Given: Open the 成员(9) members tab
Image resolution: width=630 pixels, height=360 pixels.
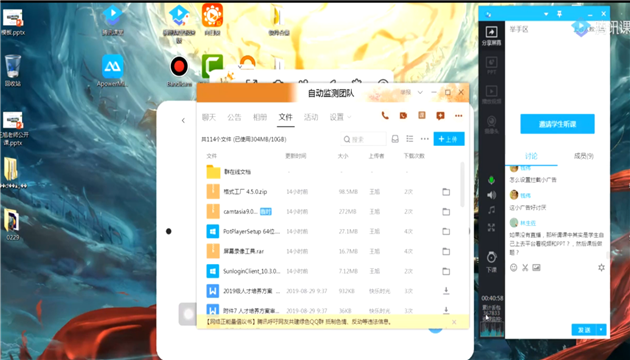Looking at the screenshot, I should [x=583, y=156].
